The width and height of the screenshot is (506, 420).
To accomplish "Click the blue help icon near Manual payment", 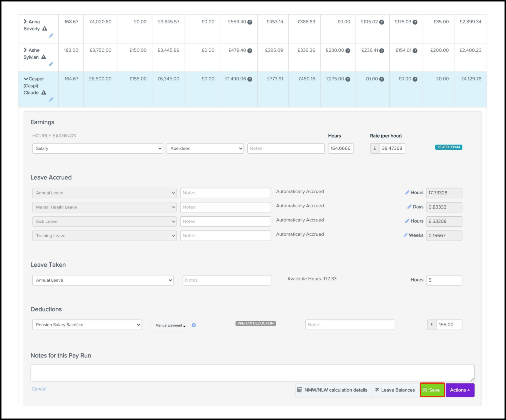I will pos(194,325).
